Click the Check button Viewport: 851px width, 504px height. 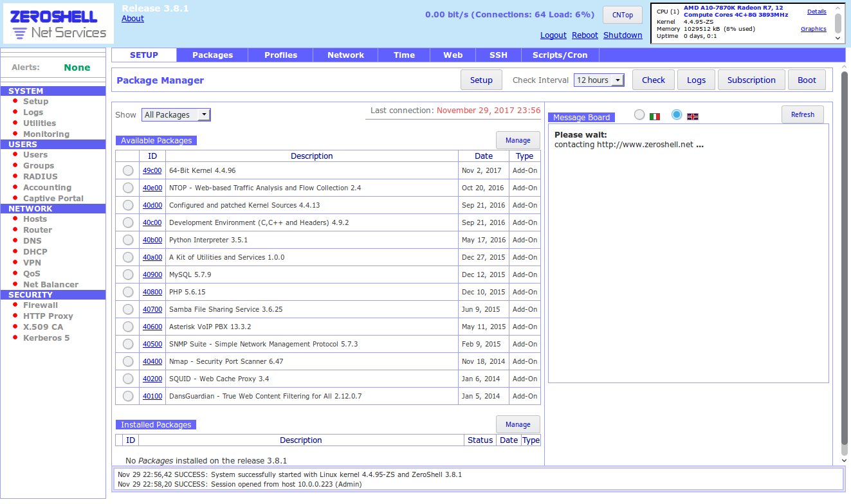click(653, 80)
